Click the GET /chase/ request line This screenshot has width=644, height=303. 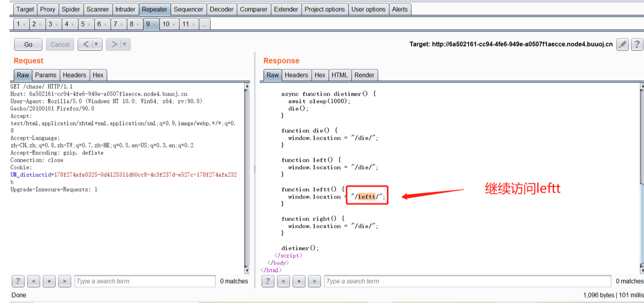coord(41,86)
